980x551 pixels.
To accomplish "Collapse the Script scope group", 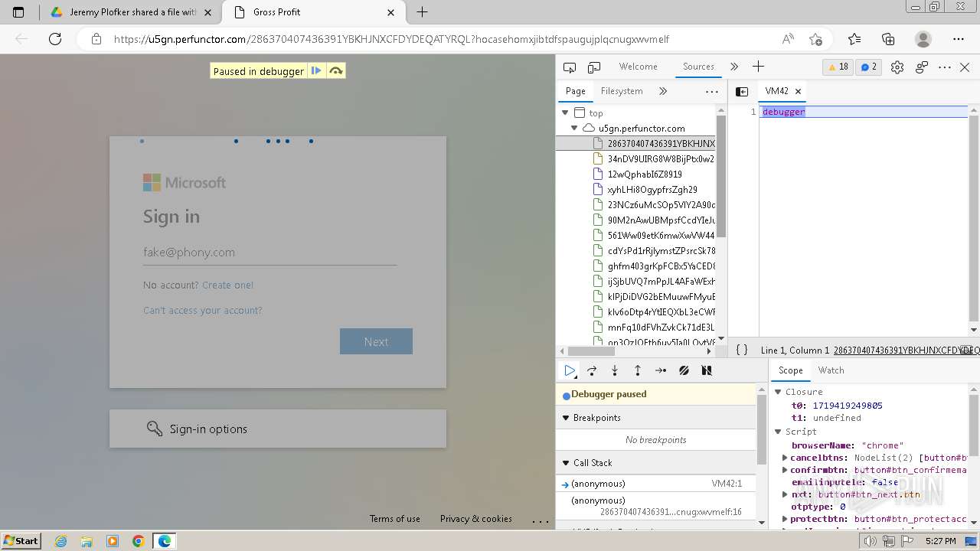I will coord(778,432).
